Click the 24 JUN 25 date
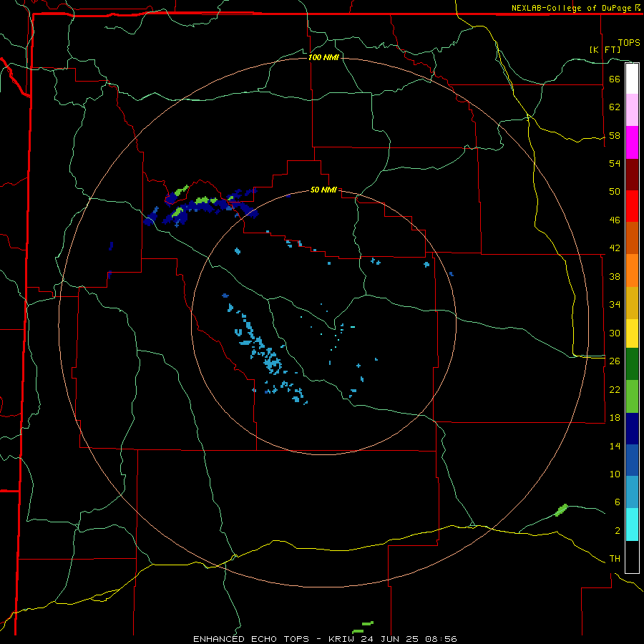Viewport: 644px width, 644px height. (390, 639)
